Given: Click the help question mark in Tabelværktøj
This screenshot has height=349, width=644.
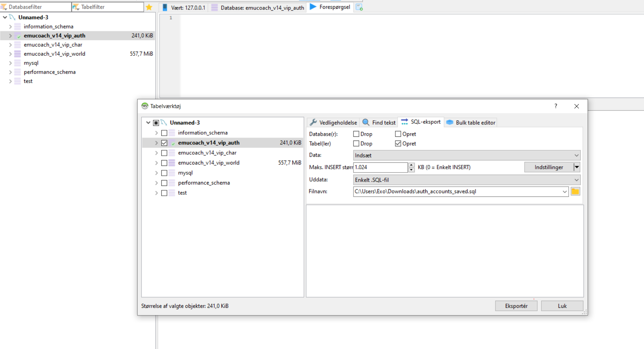Looking at the screenshot, I should pyautogui.click(x=556, y=106).
